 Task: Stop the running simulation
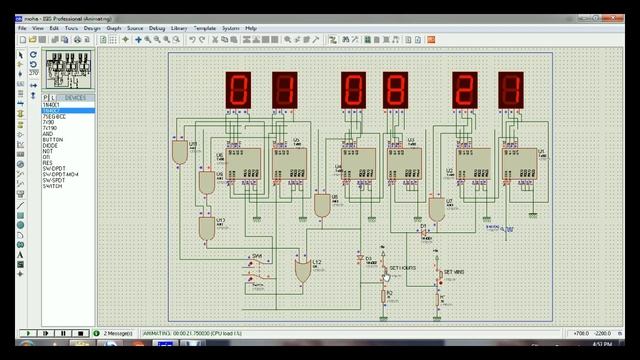point(81,333)
